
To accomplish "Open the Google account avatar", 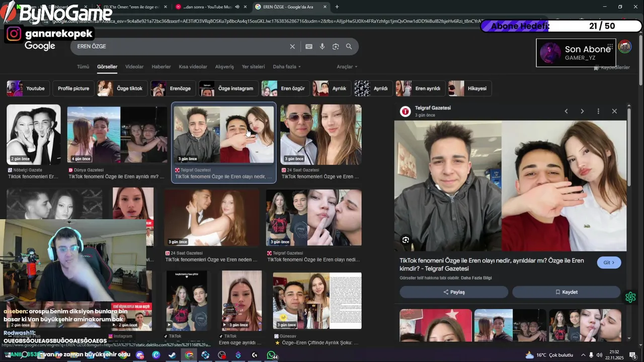I will point(625,47).
